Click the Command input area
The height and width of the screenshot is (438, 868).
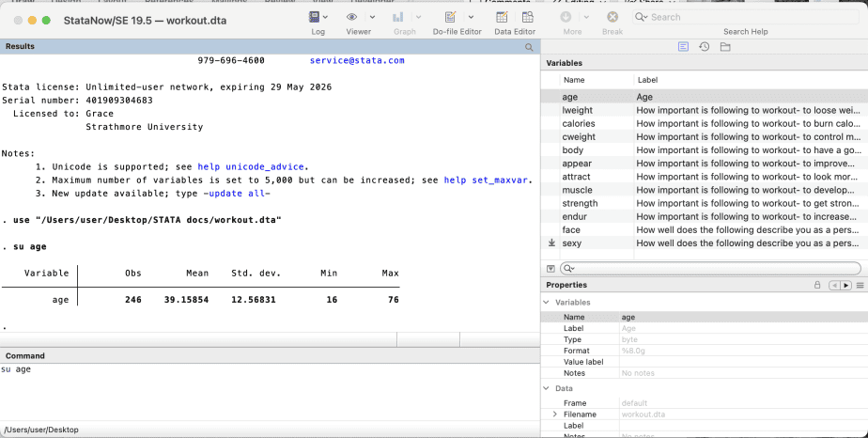270,390
